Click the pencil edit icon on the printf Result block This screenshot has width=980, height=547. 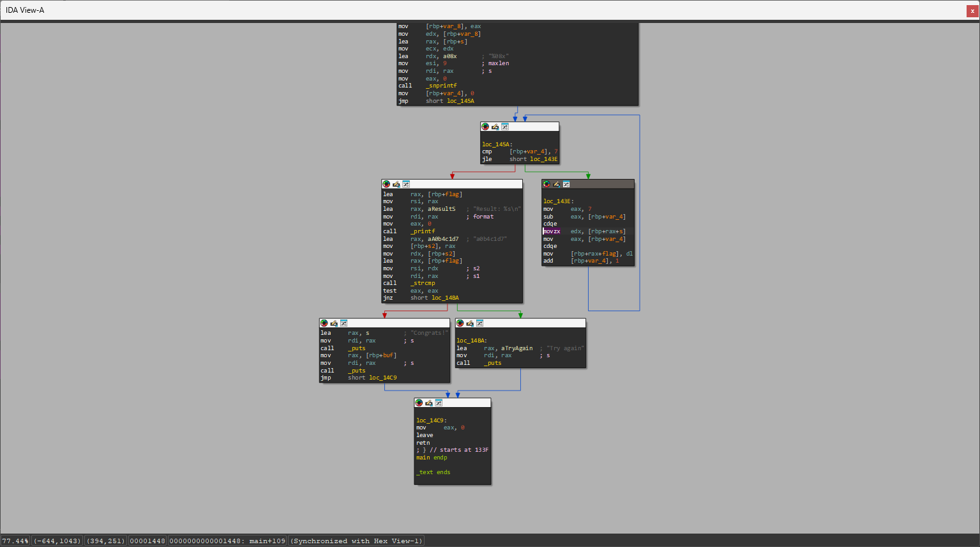click(396, 184)
